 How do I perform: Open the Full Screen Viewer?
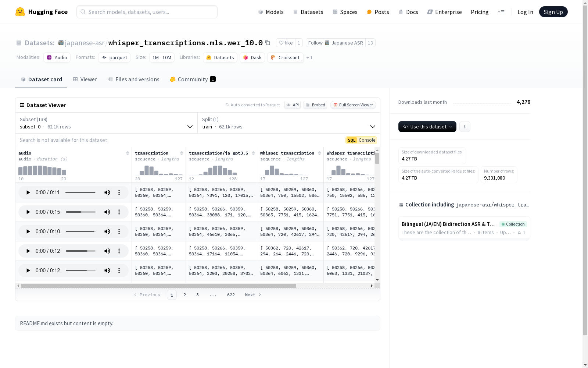(353, 105)
